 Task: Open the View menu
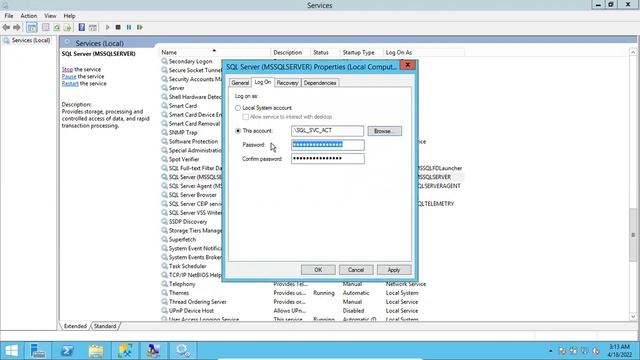coord(50,16)
